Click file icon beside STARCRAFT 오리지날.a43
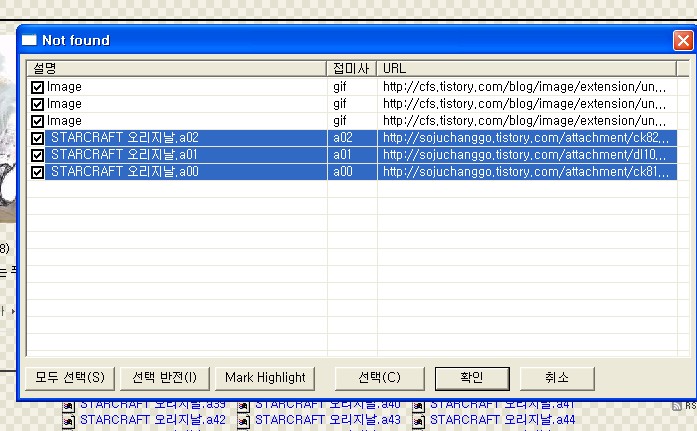 243,421
